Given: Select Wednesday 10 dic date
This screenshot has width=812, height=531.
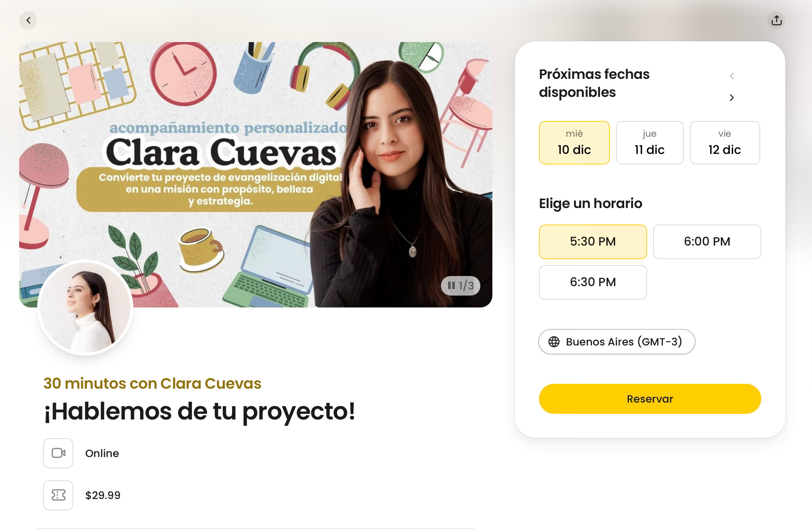Looking at the screenshot, I should tap(574, 143).
